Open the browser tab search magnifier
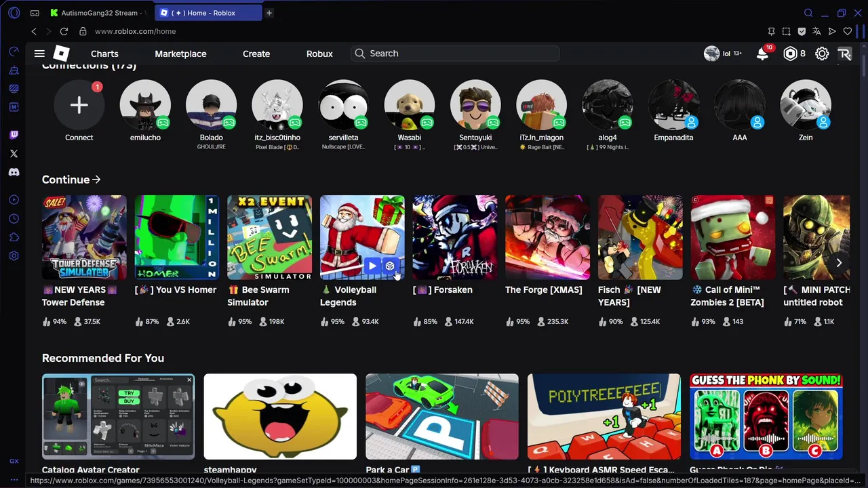 pos(808,13)
